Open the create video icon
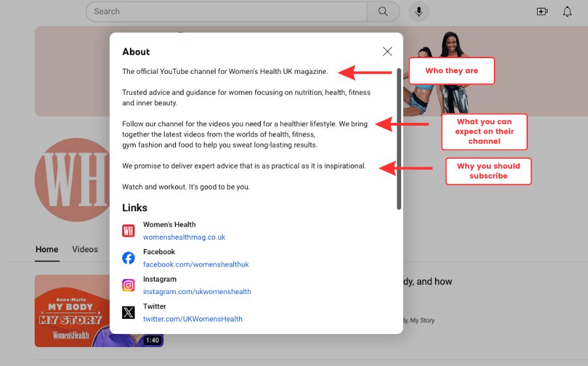588x366 pixels. [542, 11]
